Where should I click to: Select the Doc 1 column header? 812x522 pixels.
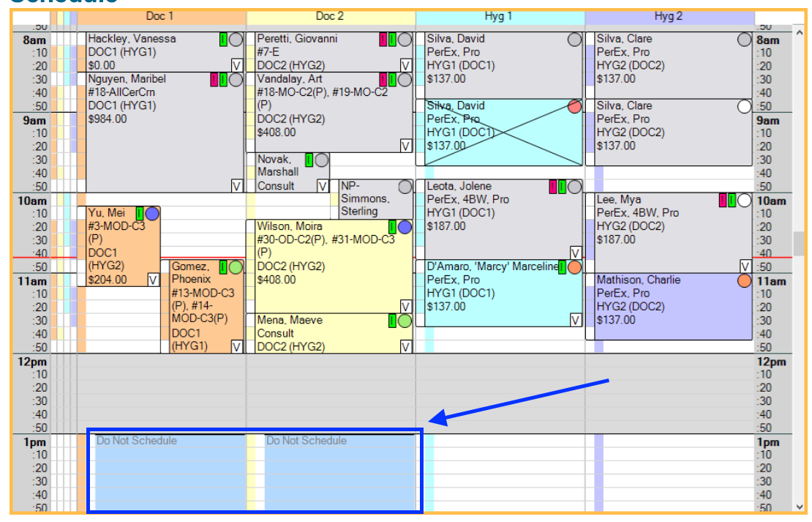[x=161, y=16]
